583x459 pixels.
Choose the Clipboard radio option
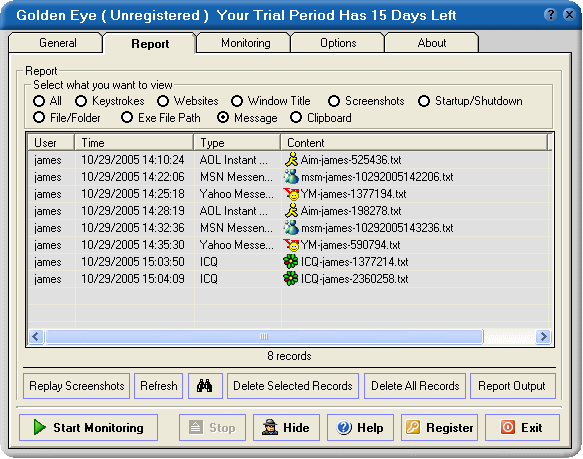[x=296, y=118]
